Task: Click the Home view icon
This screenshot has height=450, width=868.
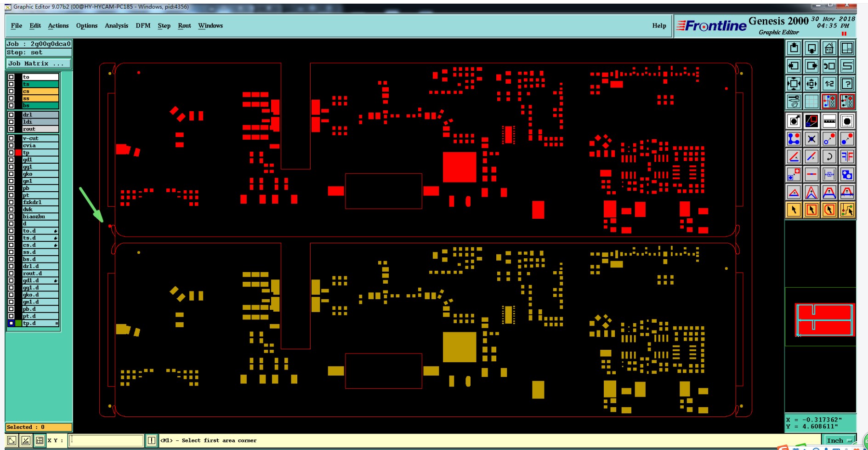Action: pyautogui.click(x=829, y=48)
